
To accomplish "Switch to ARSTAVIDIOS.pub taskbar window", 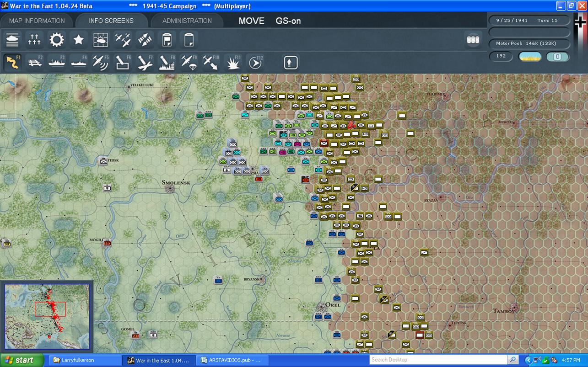I will coord(232,360).
